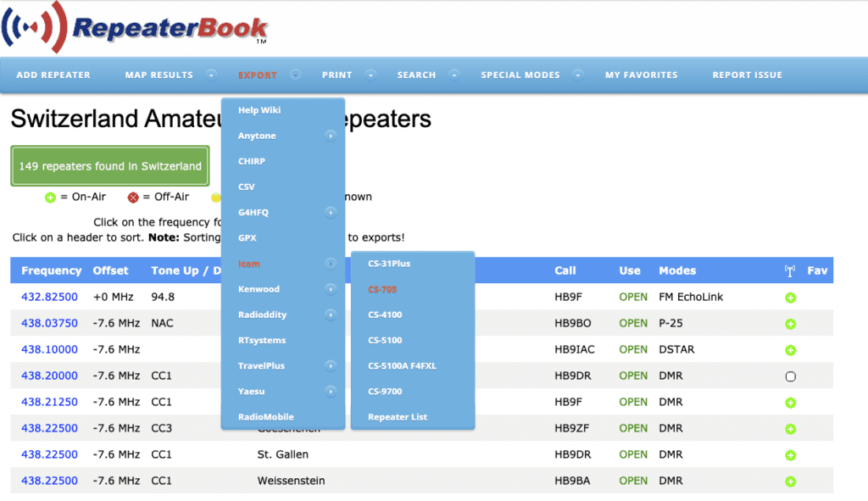Click the red Off-Air legend icon
The image size is (868, 501).
(133, 197)
